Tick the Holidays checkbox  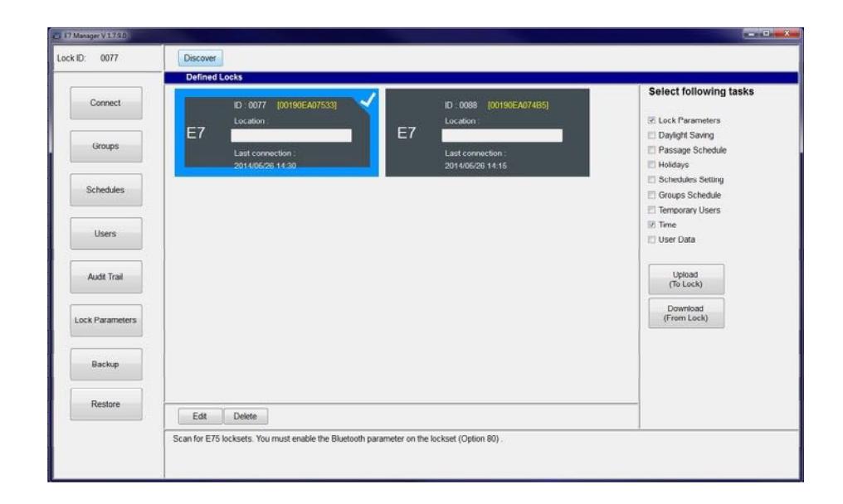[x=651, y=164]
